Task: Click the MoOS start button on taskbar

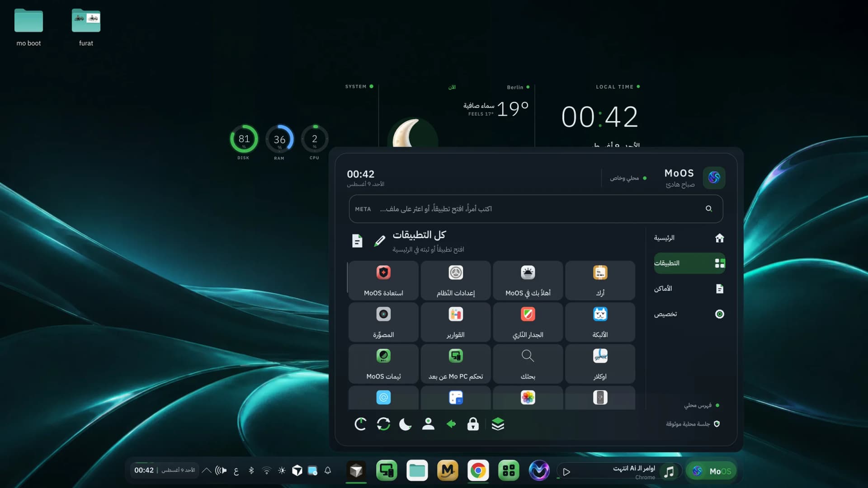Action: pyautogui.click(x=712, y=471)
